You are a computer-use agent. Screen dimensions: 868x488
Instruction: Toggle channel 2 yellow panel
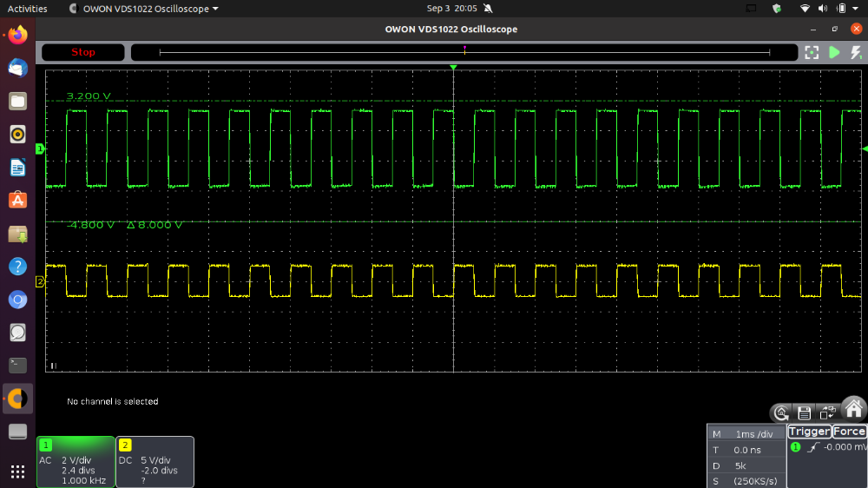[155, 462]
